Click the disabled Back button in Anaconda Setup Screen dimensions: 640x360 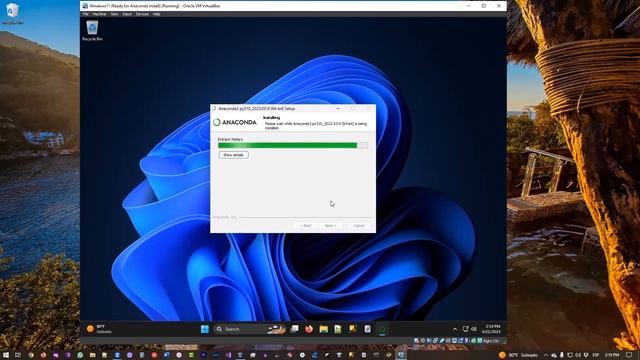(x=306, y=226)
